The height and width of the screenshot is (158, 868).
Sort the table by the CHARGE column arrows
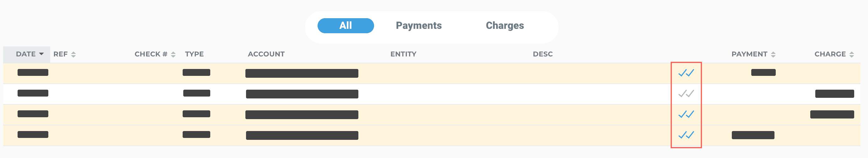click(851, 54)
